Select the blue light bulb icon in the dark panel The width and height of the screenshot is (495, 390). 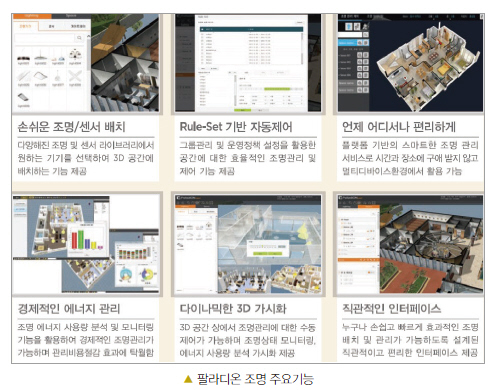point(349,26)
